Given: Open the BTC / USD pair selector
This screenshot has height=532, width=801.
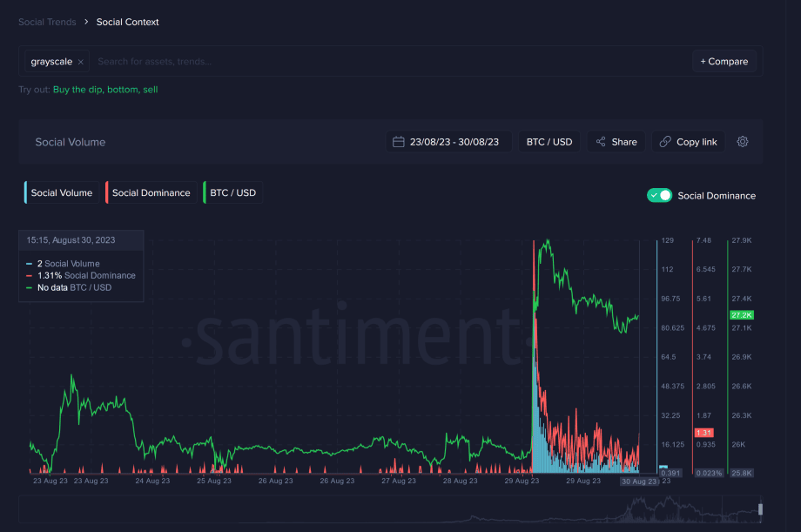Looking at the screenshot, I should click(x=549, y=142).
